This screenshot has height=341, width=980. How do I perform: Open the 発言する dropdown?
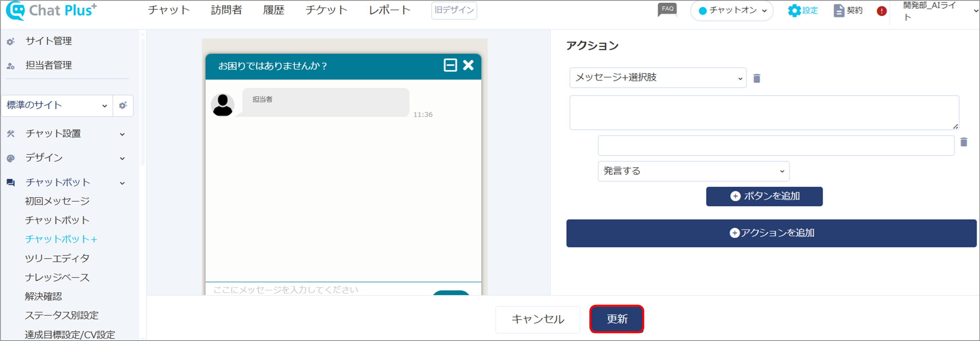tap(694, 171)
